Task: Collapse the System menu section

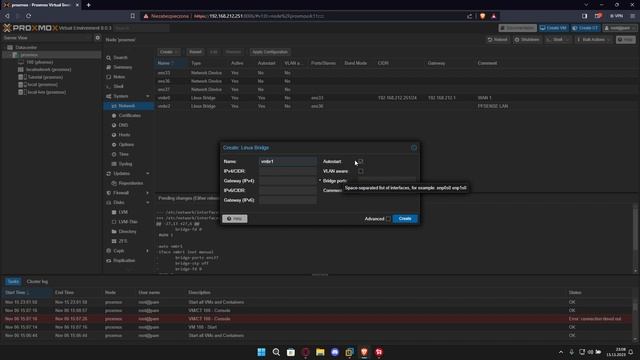Action: point(148,96)
